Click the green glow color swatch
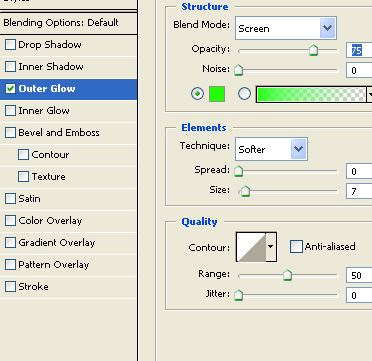 217,94
